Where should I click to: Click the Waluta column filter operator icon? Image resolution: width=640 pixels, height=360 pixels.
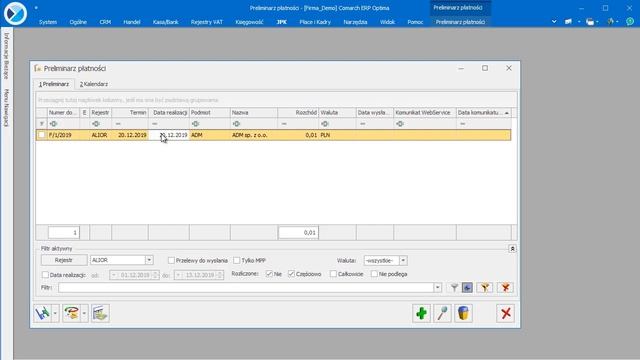click(325, 124)
